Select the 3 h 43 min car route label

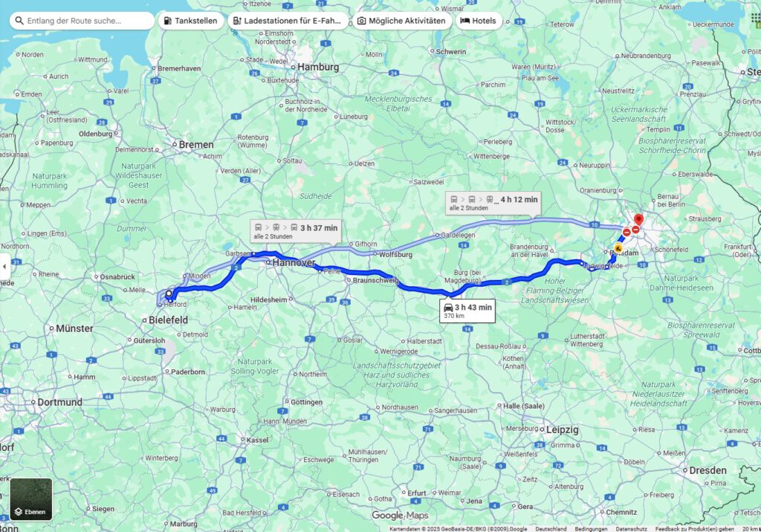(467, 311)
